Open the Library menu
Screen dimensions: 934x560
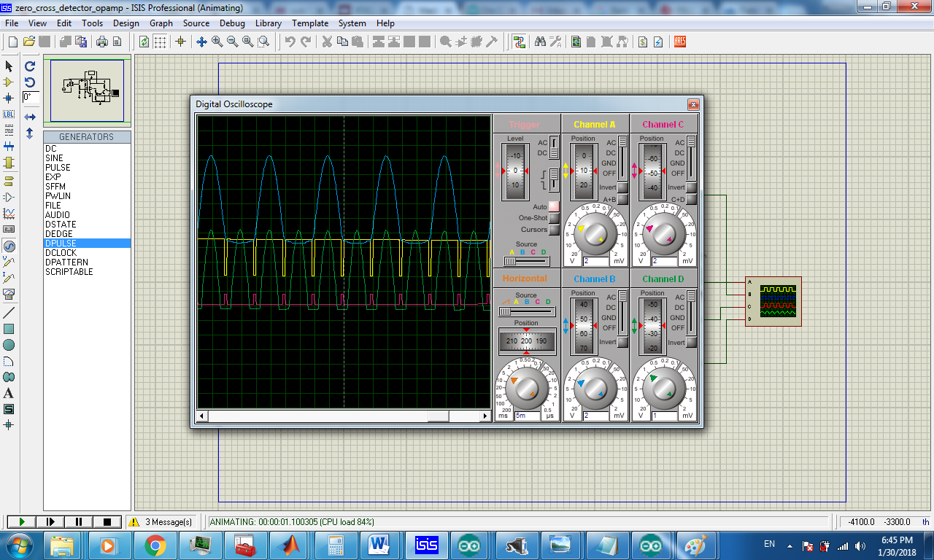pyautogui.click(x=268, y=23)
